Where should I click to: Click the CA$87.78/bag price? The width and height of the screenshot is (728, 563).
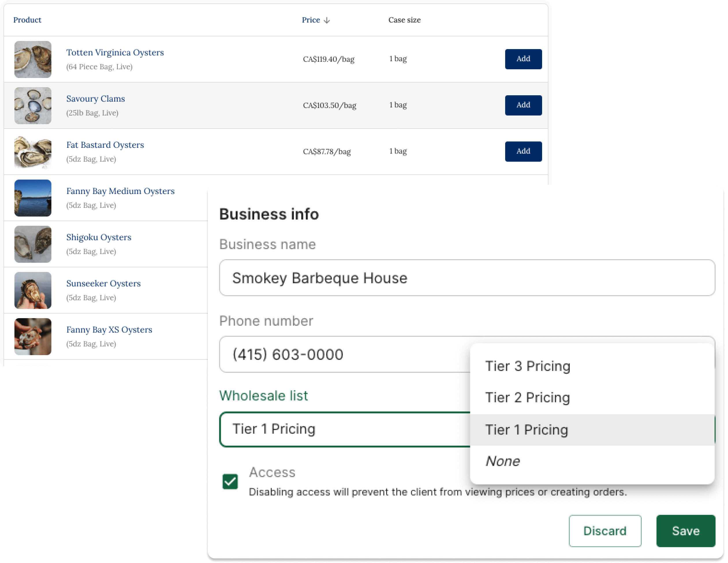click(327, 152)
